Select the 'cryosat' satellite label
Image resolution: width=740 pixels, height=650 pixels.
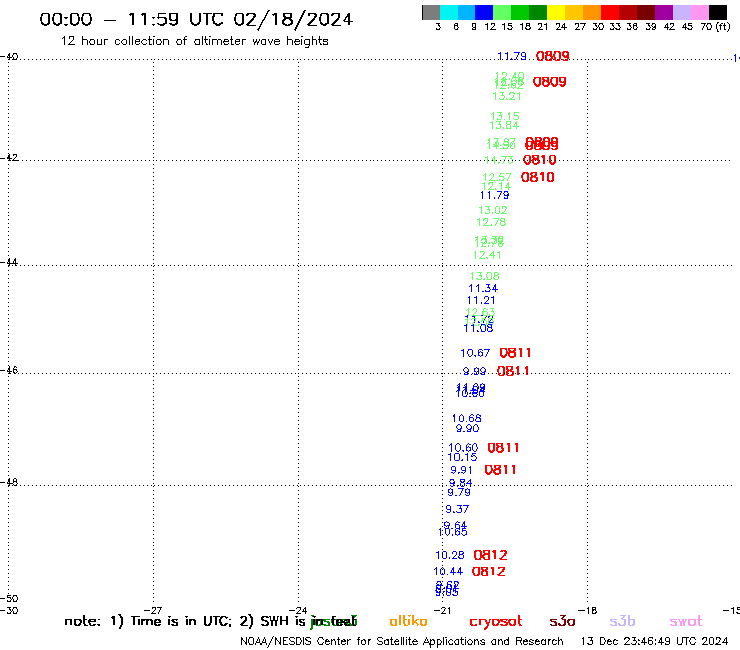(496, 622)
